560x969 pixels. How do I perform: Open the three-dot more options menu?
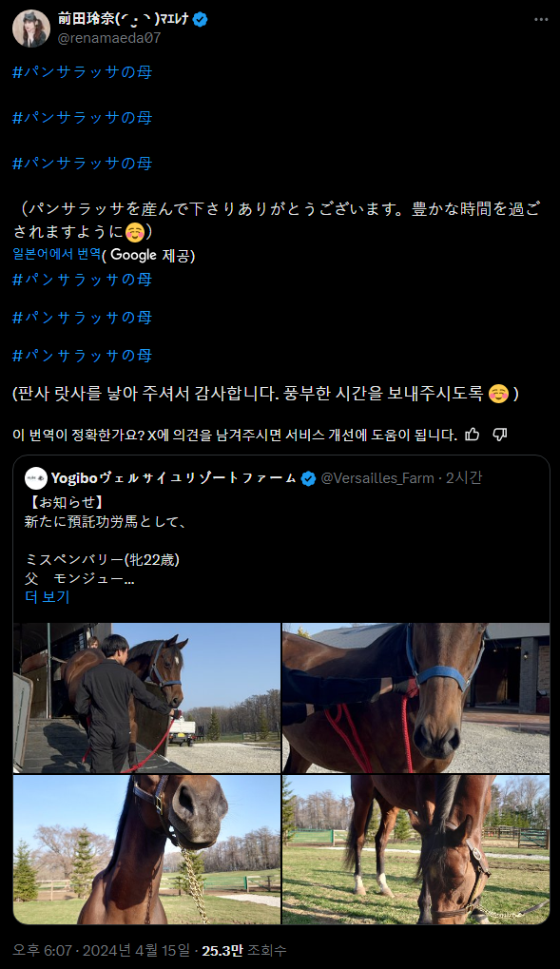click(541, 19)
